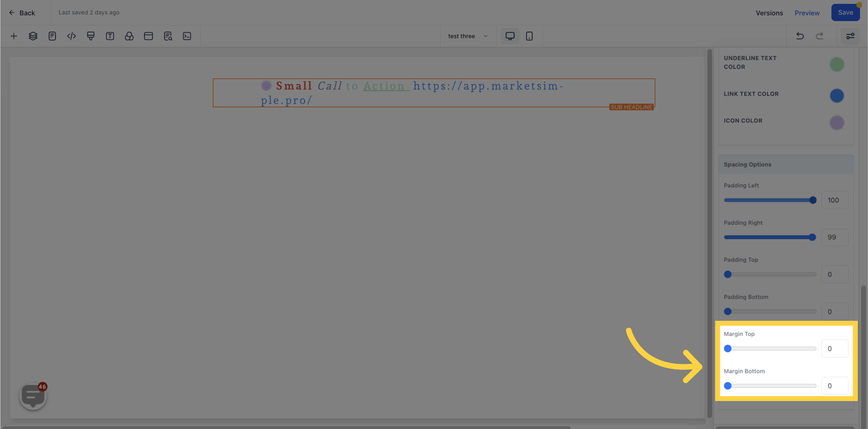Click the Save icon in toolbar

coord(845,12)
